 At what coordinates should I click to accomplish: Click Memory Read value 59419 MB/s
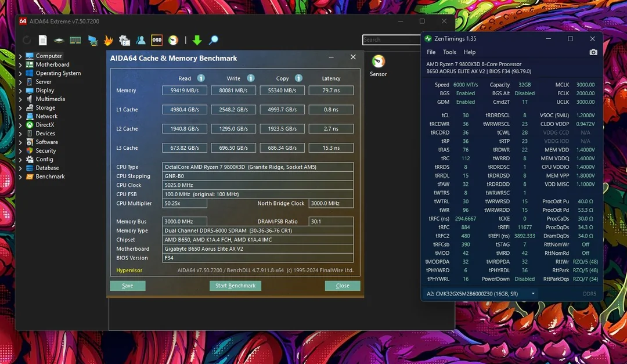click(x=185, y=91)
